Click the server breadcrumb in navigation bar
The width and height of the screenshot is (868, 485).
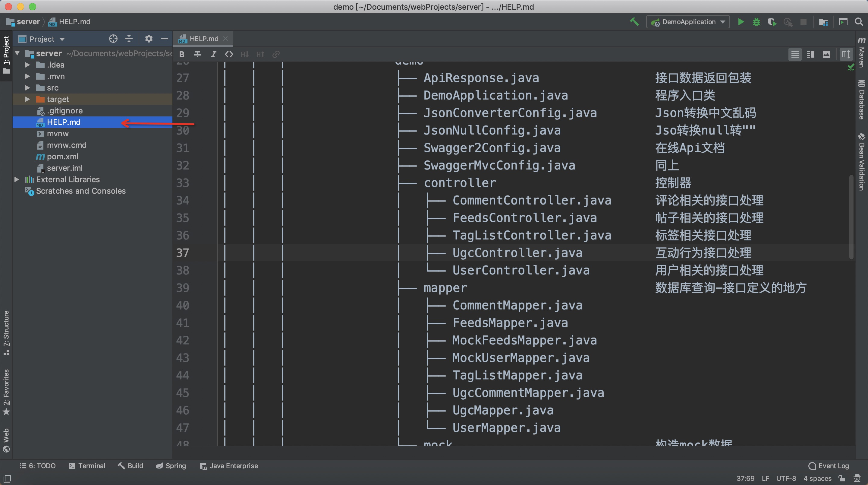pos(23,22)
